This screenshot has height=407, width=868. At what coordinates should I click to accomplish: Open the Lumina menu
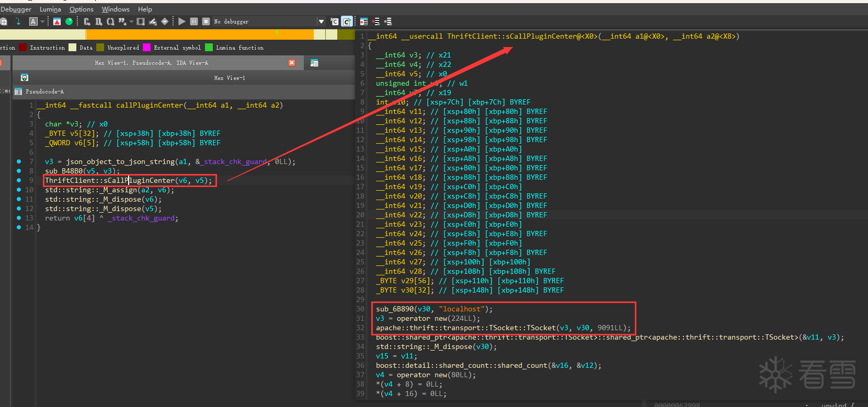50,9
